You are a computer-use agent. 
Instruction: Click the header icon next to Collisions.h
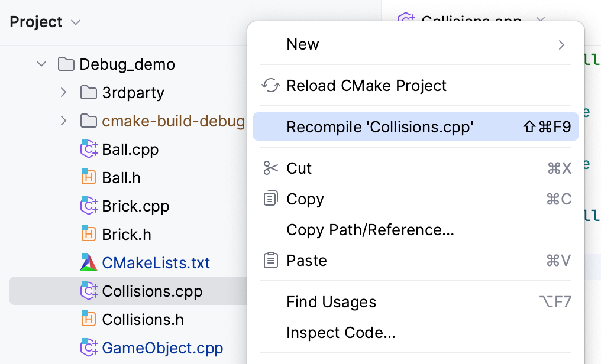coord(88,319)
